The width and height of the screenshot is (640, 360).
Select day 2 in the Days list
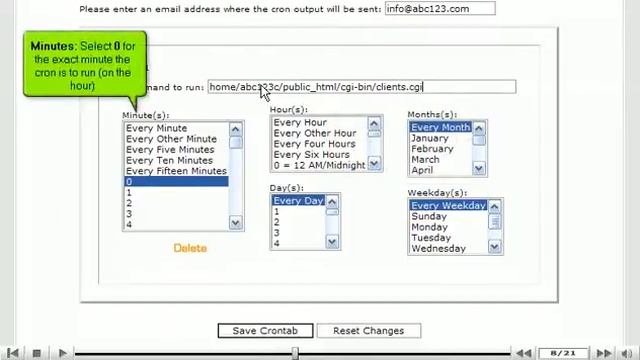(298, 222)
